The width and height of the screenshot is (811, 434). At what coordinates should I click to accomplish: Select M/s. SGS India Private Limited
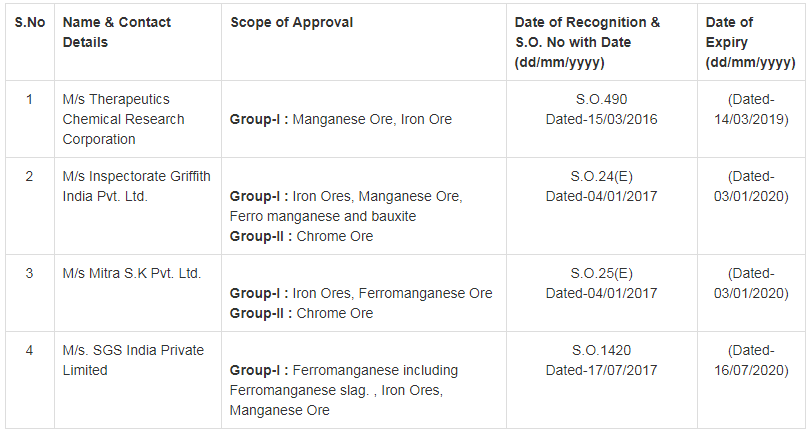[133, 360]
